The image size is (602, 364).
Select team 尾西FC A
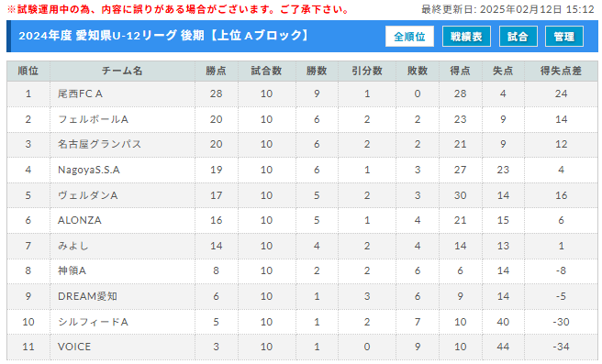click(80, 94)
